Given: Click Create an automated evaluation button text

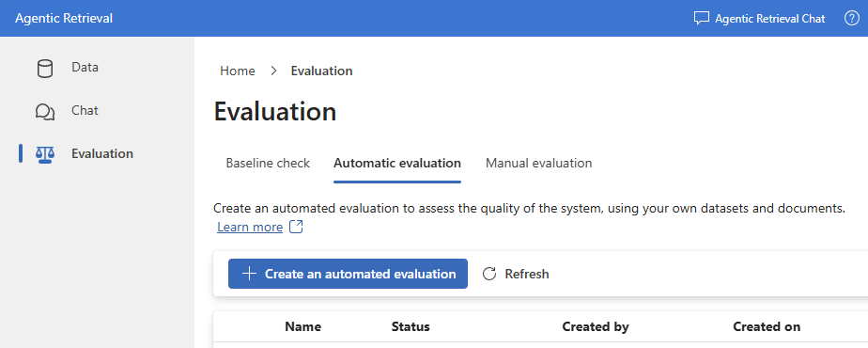Looking at the screenshot, I should [361, 274].
